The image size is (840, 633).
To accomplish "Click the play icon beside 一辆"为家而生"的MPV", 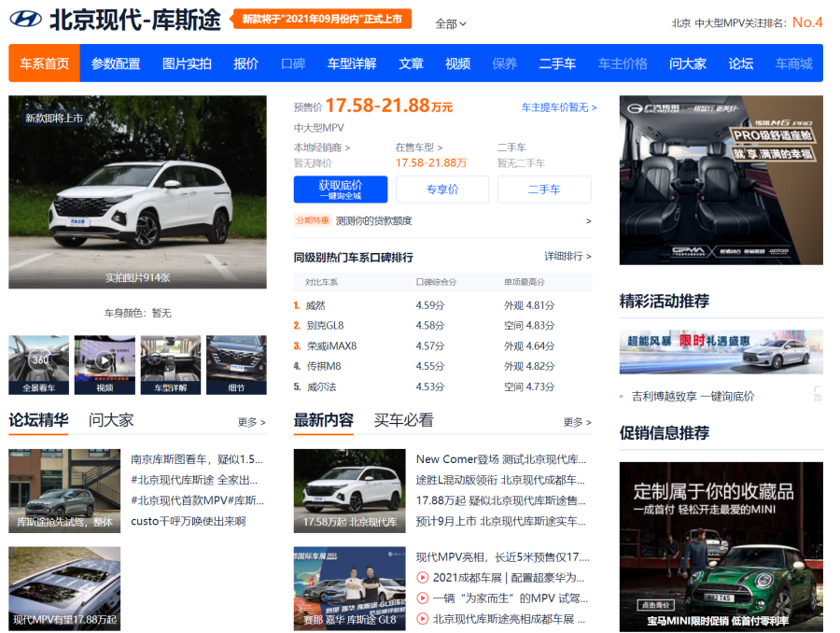I will pos(423,598).
